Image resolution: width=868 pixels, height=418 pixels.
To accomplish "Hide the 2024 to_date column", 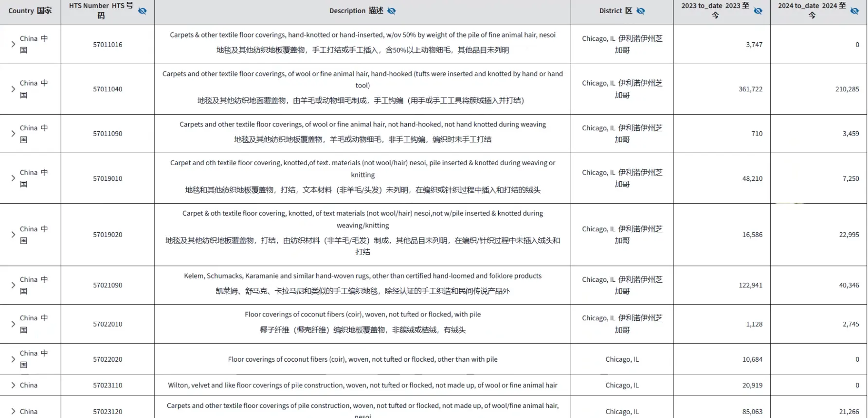I will pyautogui.click(x=854, y=11).
